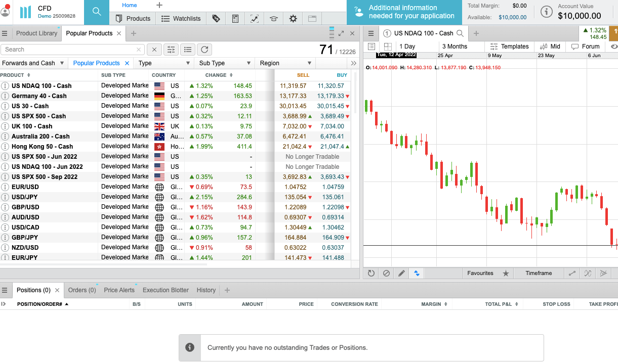The image size is (618, 364).
Task: Open the calculator/report icon in toolbar
Action: tap(235, 19)
